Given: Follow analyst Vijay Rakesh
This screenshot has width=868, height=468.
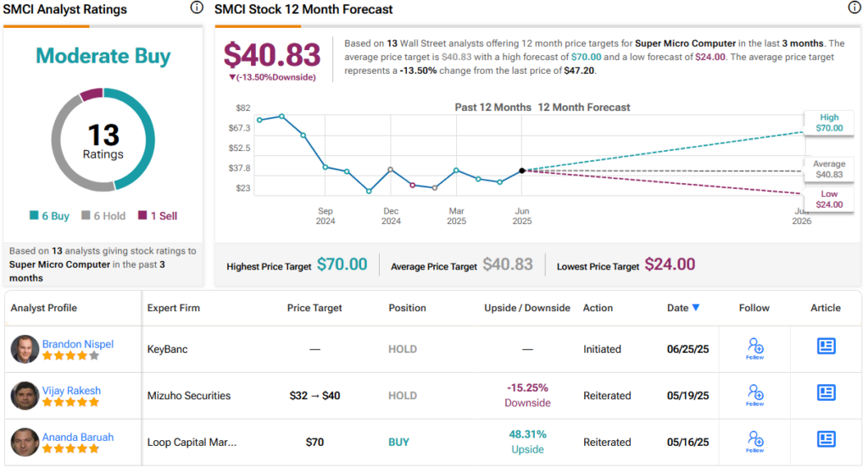Looking at the screenshot, I should 755,395.
